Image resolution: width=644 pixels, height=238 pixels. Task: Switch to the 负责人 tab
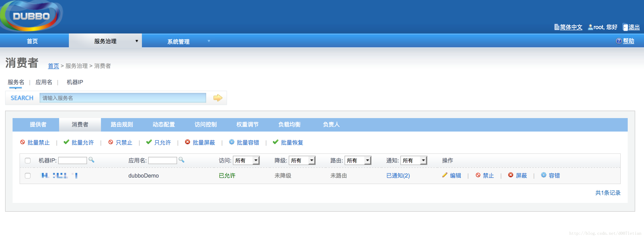331,124
